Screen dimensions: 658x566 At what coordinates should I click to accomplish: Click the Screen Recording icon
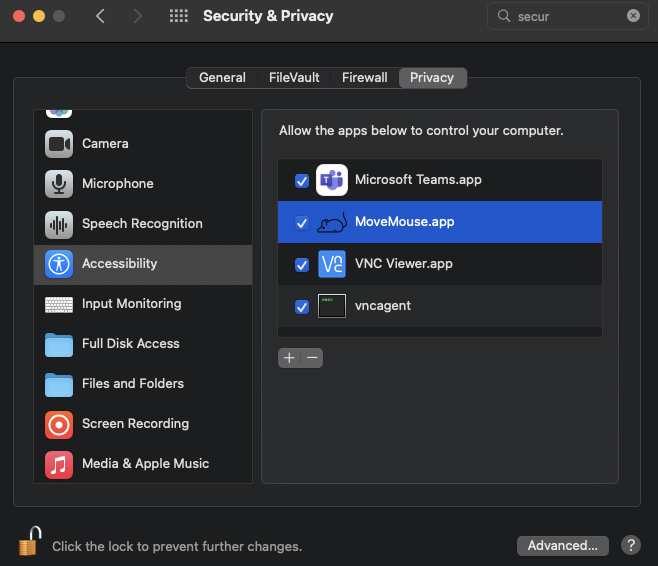tap(59, 425)
